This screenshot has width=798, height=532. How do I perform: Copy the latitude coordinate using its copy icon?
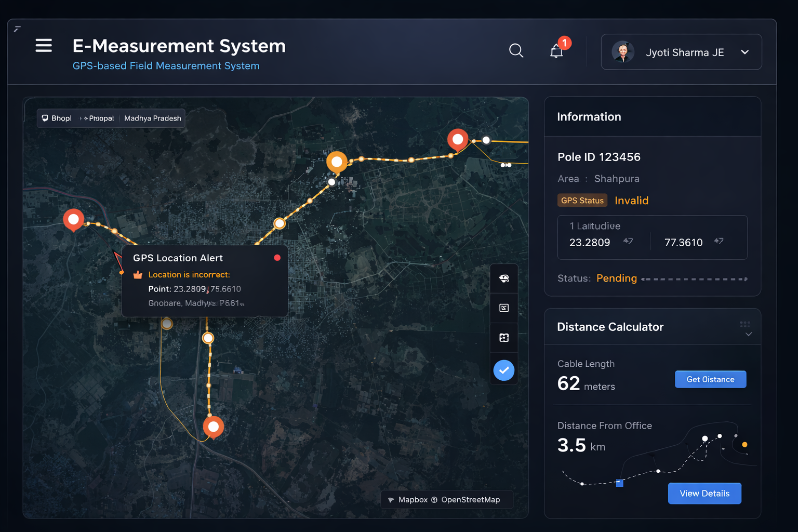[x=628, y=241]
